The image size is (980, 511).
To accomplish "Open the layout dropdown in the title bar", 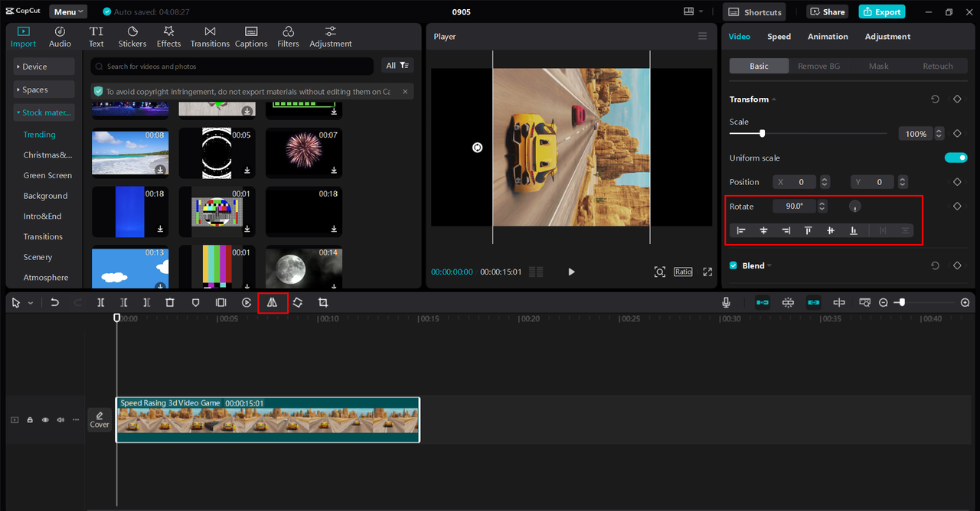I will tap(694, 11).
